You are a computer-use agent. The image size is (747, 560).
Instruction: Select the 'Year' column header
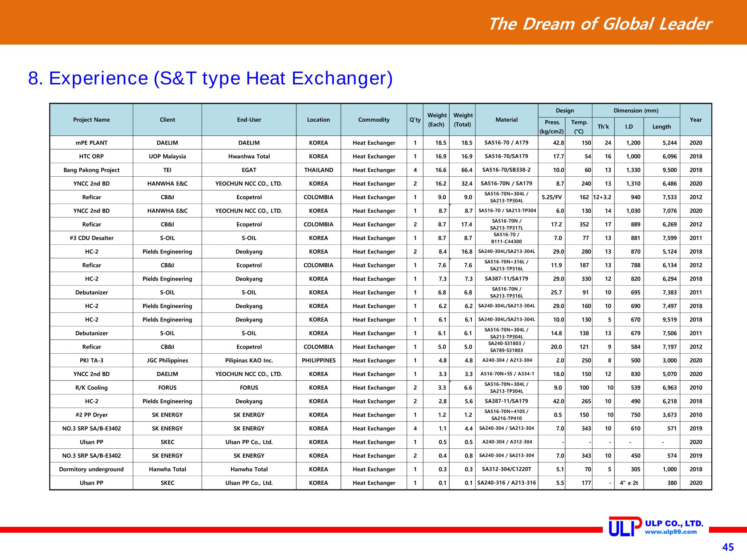(x=696, y=120)
